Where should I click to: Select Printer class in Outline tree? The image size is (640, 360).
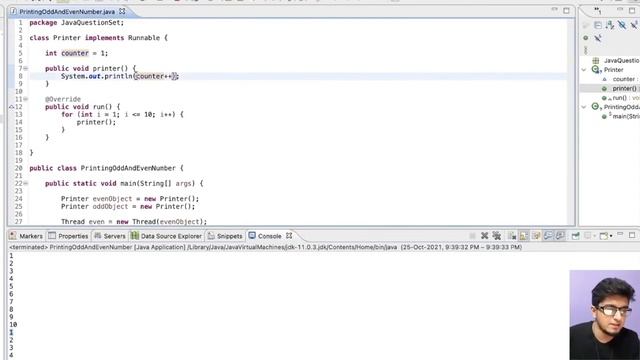608,70
